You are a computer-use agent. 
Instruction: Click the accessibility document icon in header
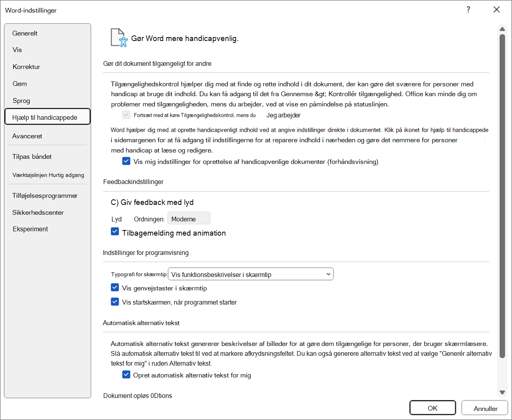(119, 38)
